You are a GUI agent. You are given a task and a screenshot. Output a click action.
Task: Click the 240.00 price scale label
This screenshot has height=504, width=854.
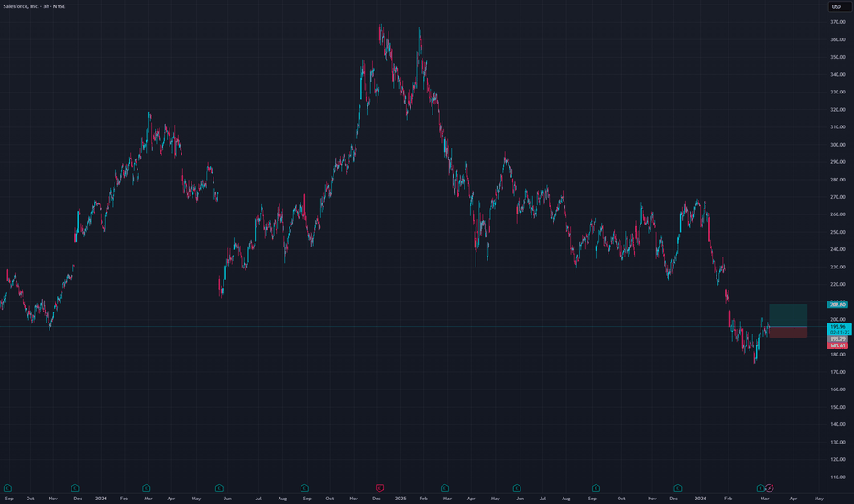[838, 249]
